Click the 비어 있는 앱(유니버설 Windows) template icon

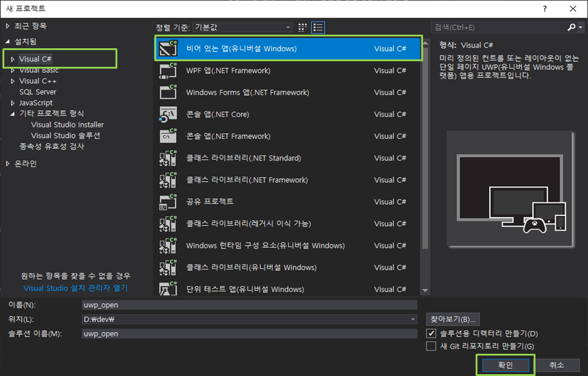click(x=168, y=48)
